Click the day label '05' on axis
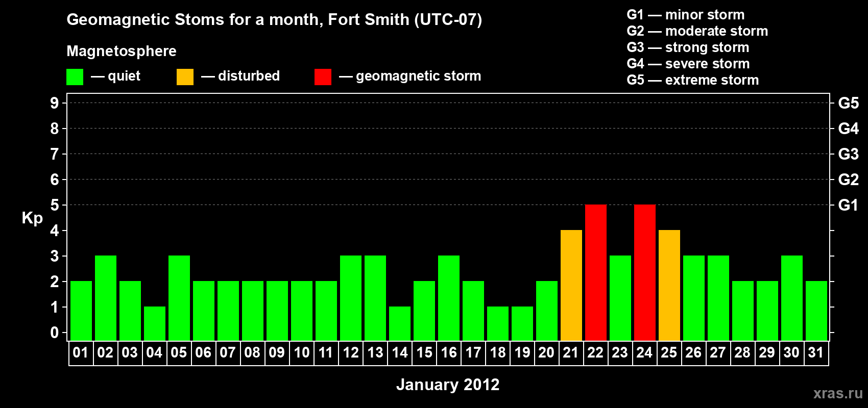Image resolution: width=868 pixels, height=408 pixels. coord(179,352)
